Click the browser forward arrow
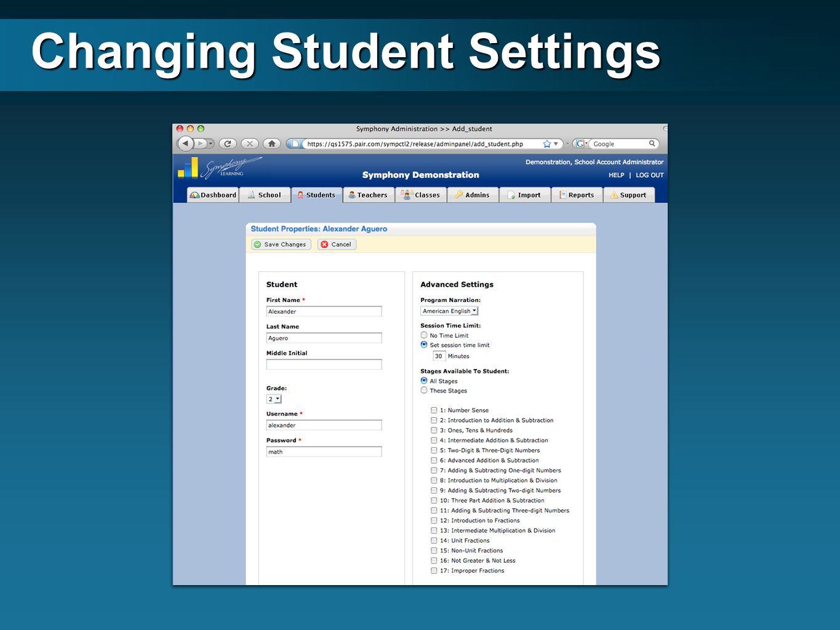 (x=200, y=143)
